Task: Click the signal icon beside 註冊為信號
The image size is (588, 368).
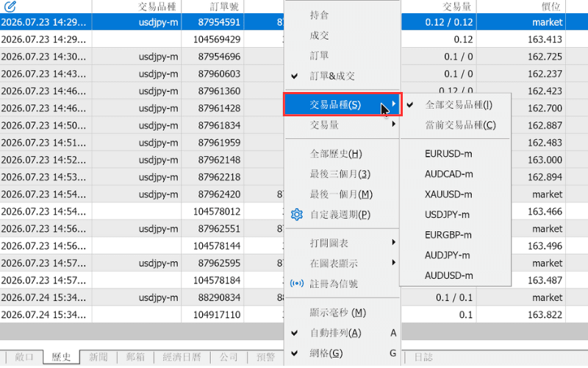Action: coord(297,283)
